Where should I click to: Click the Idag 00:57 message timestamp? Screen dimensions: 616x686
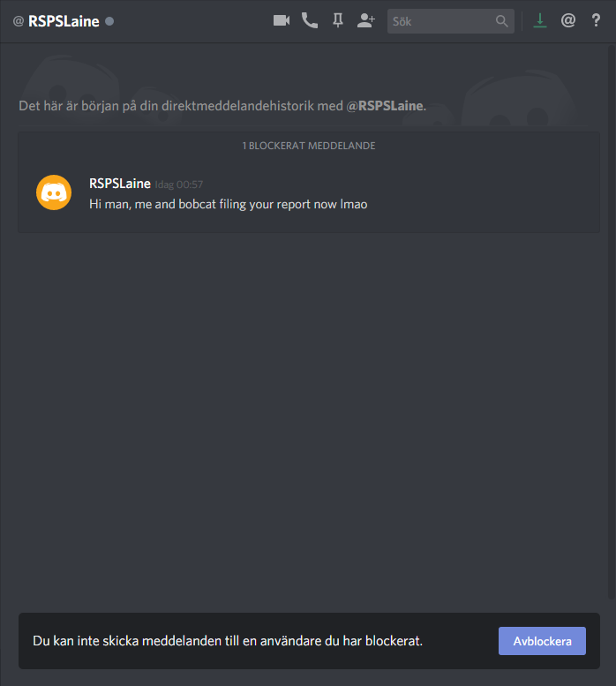pos(179,185)
